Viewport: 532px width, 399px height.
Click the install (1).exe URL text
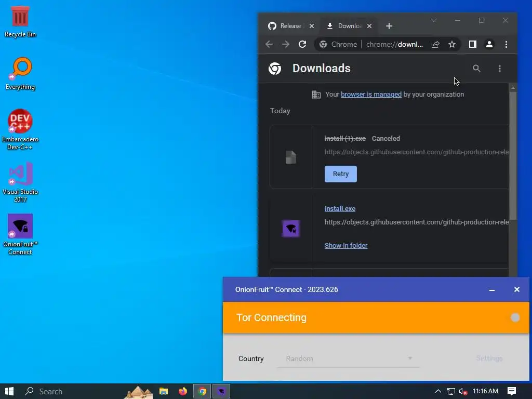point(416,152)
